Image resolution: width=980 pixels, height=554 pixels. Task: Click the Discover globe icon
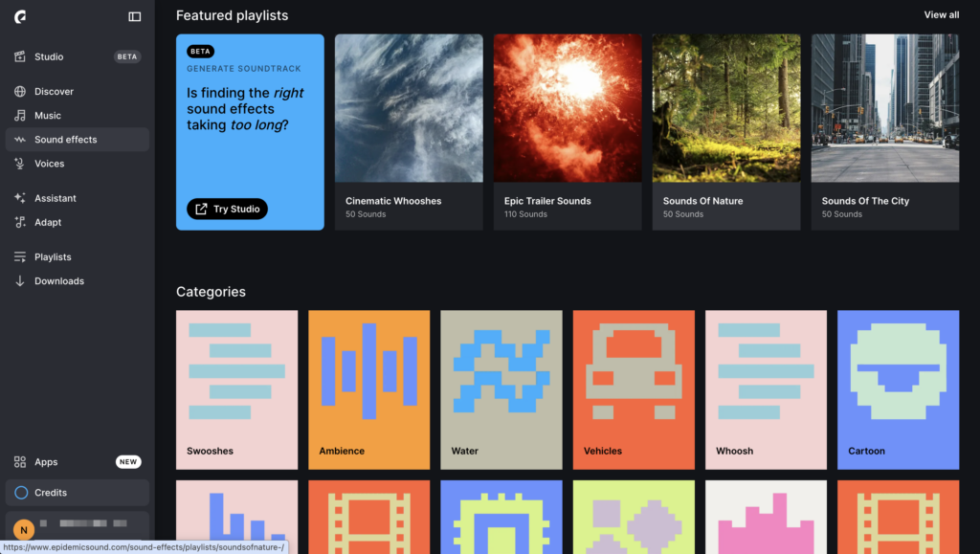pyautogui.click(x=20, y=91)
